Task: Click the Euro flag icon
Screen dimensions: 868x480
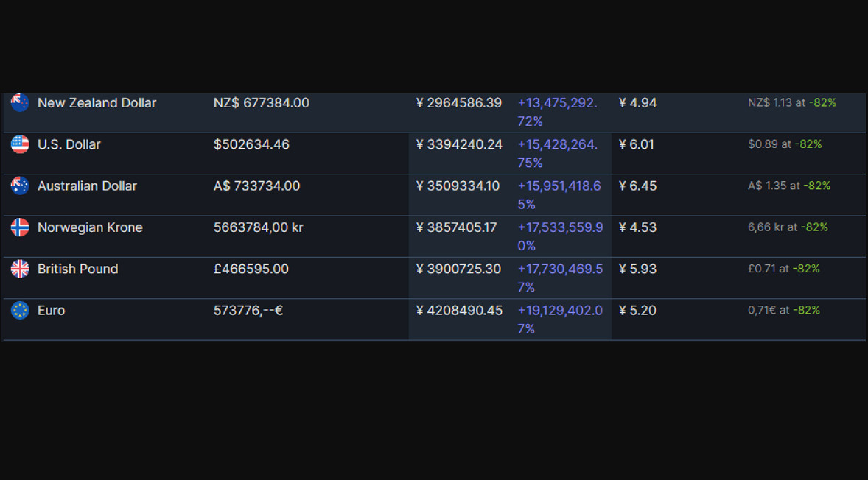Action: coord(20,311)
